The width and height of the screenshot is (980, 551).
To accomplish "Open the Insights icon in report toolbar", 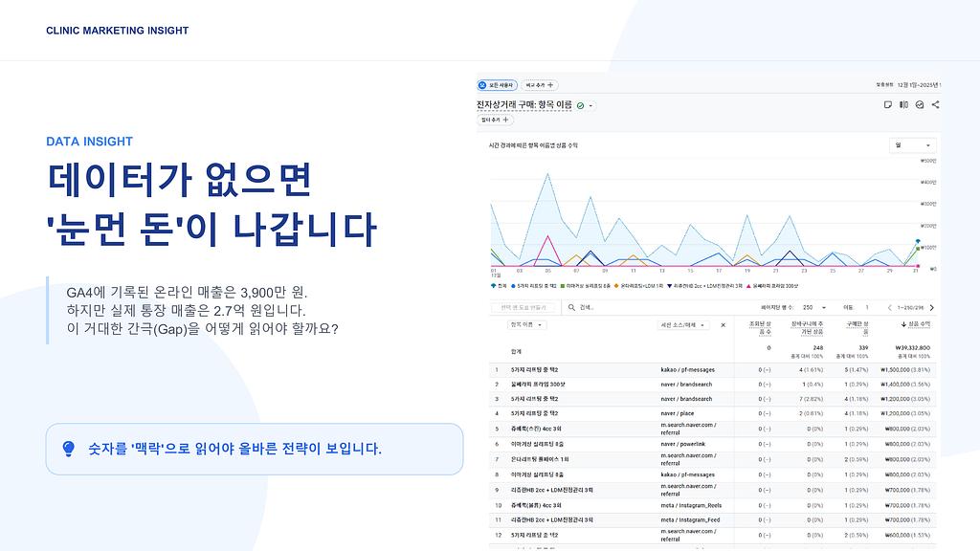I will (x=919, y=104).
